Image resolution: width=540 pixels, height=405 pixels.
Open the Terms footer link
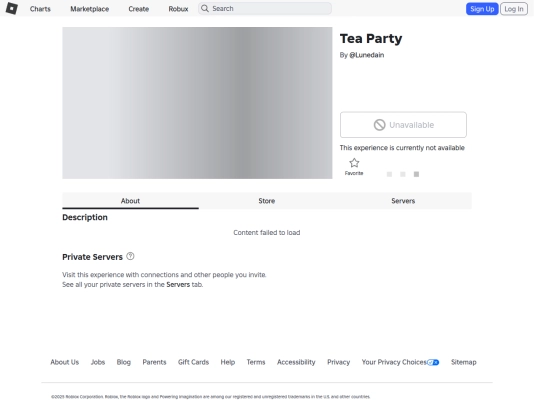tap(256, 362)
